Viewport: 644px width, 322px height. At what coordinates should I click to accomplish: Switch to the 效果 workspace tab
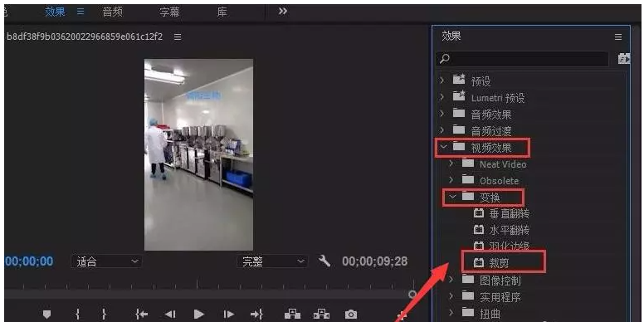55,12
